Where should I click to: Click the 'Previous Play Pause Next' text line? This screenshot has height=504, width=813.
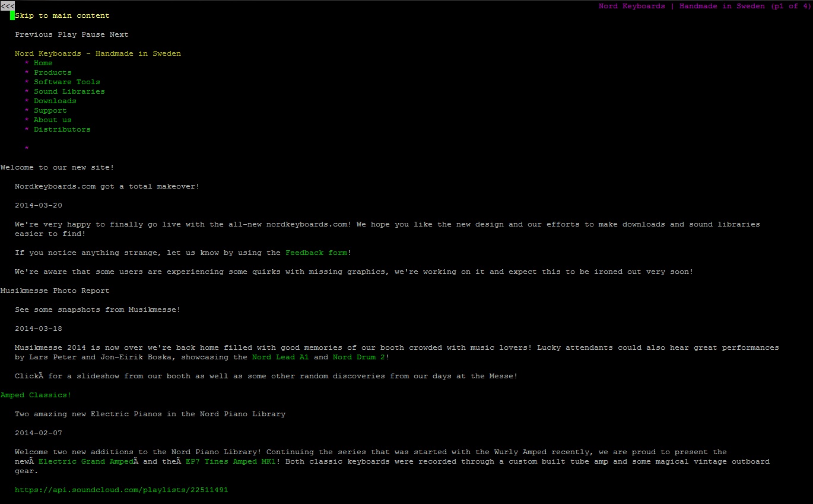72,34
